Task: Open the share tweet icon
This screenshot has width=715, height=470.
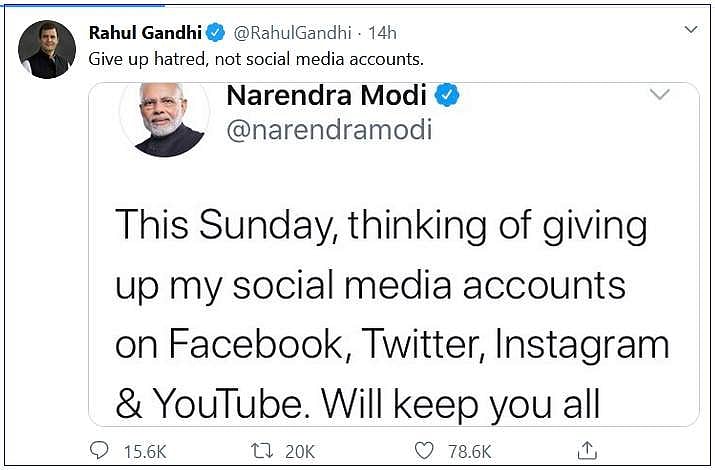Action: pos(588,450)
